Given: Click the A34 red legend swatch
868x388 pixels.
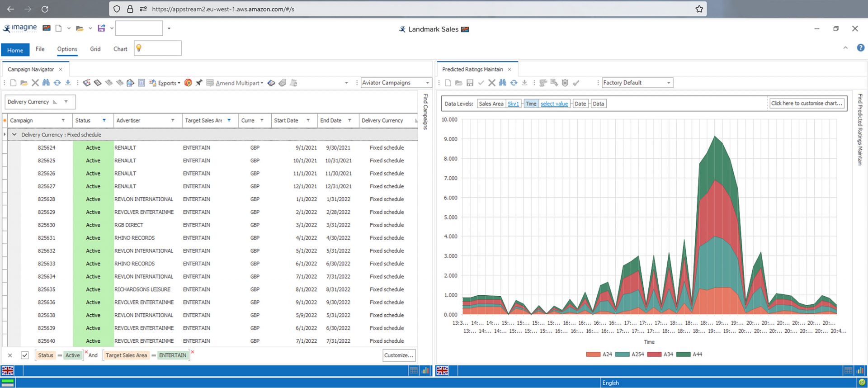Looking at the screenshot, I should tap(654, 355).
